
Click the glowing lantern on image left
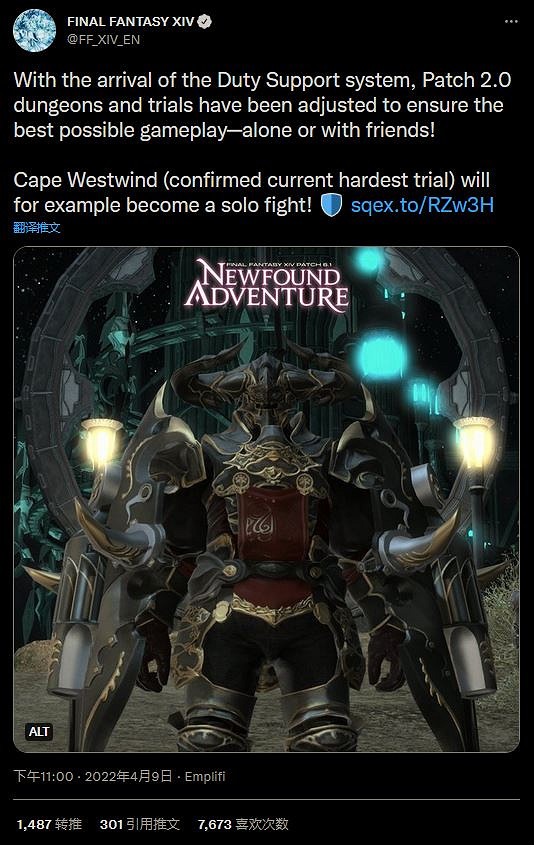coord(101,443)
